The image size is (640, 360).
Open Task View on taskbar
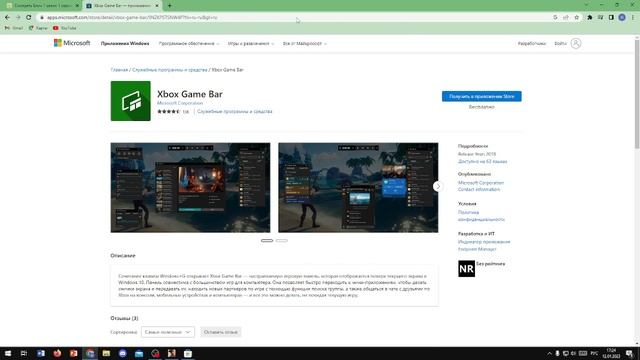click(x=24, y=353)
